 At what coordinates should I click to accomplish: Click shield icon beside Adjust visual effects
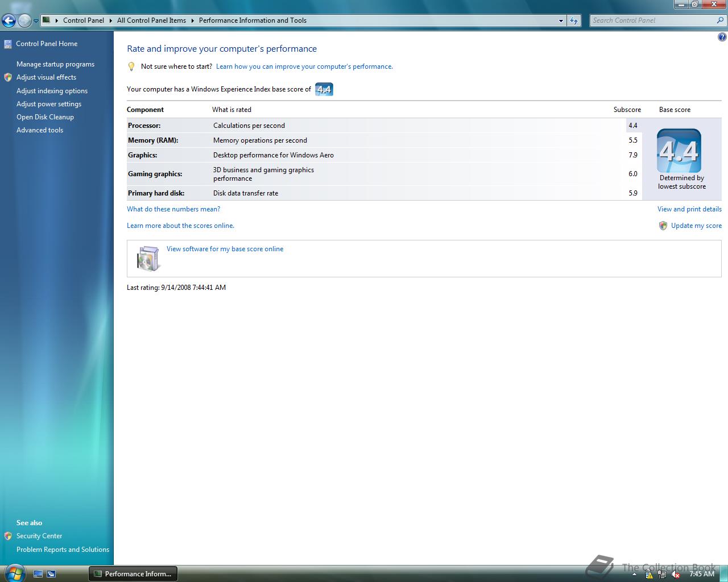pos(8,77)
